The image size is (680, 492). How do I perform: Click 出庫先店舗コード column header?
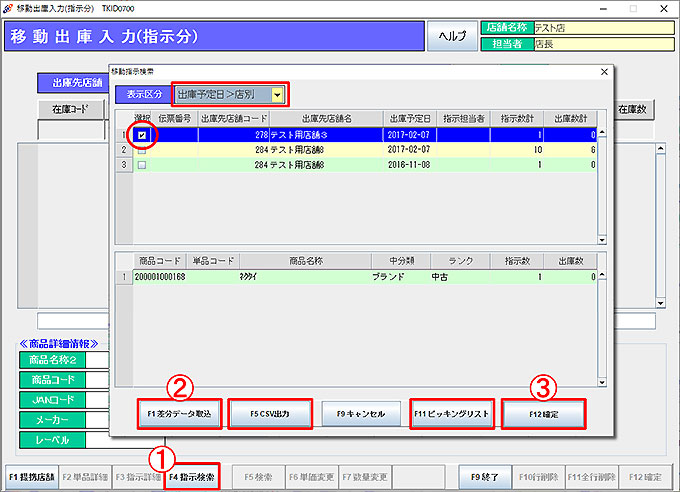point(234,119)
